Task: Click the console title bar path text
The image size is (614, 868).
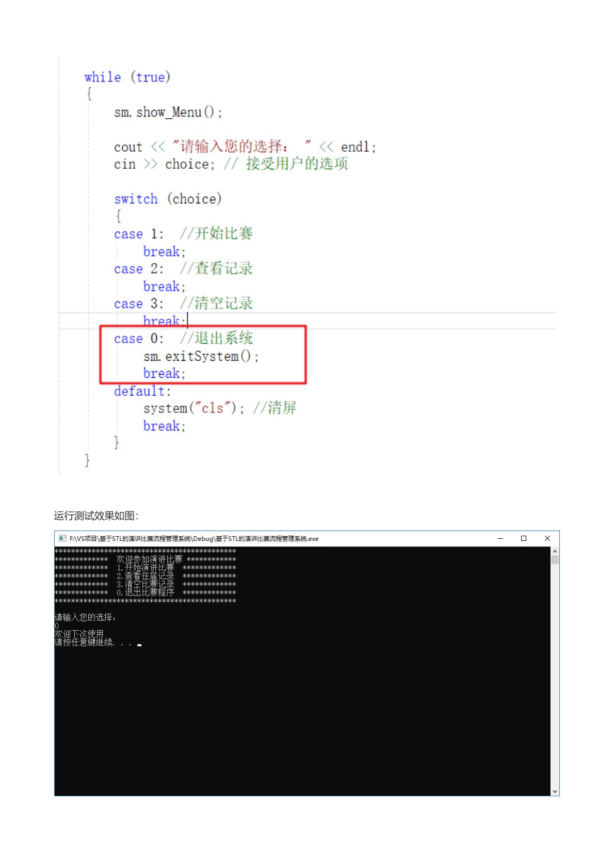Action: pyautogui.click(x=194, y=539)
